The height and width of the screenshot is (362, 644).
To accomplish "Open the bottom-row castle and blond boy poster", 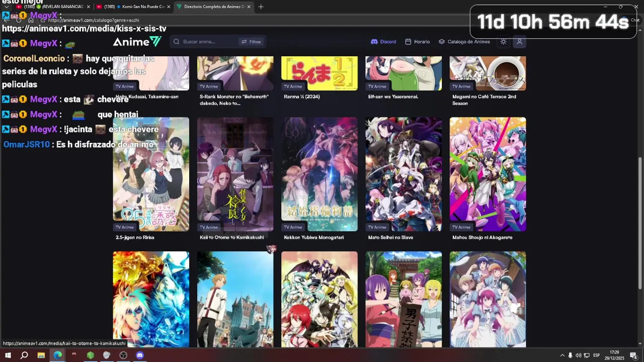I will pos(235,299).
